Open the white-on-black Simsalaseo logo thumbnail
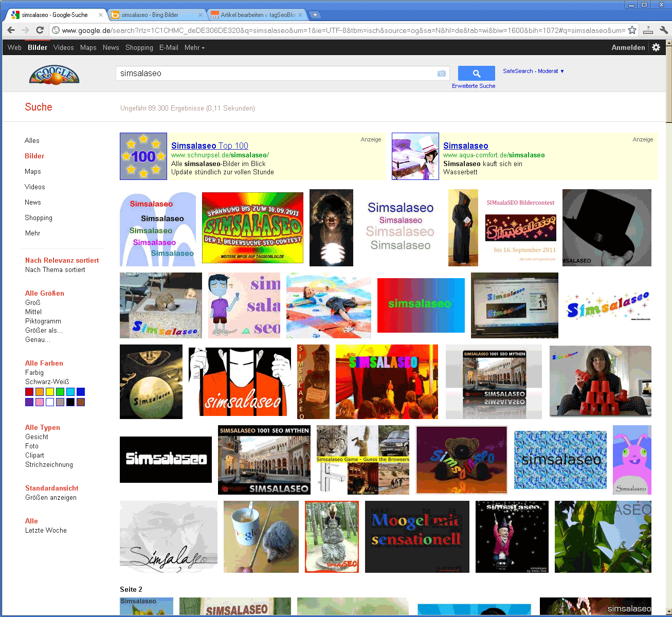 (x=166, y=460)
